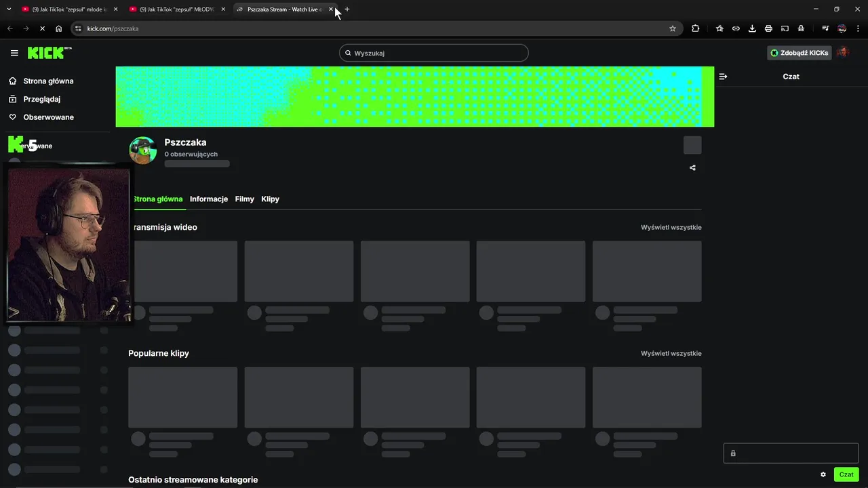868x488 pixels.
Task: Click Ostatnio streamowane kategorie heading
Action: click(193, 479)
